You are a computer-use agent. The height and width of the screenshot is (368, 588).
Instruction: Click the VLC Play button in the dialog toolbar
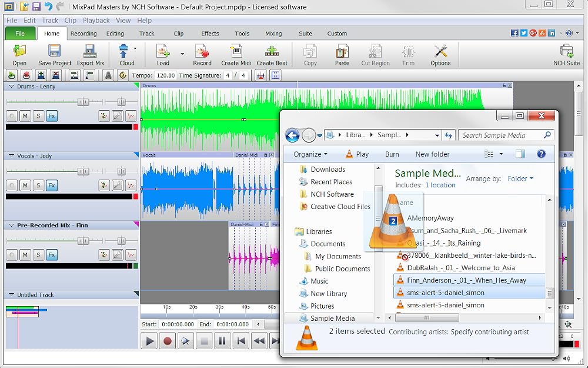pos(357,154)
